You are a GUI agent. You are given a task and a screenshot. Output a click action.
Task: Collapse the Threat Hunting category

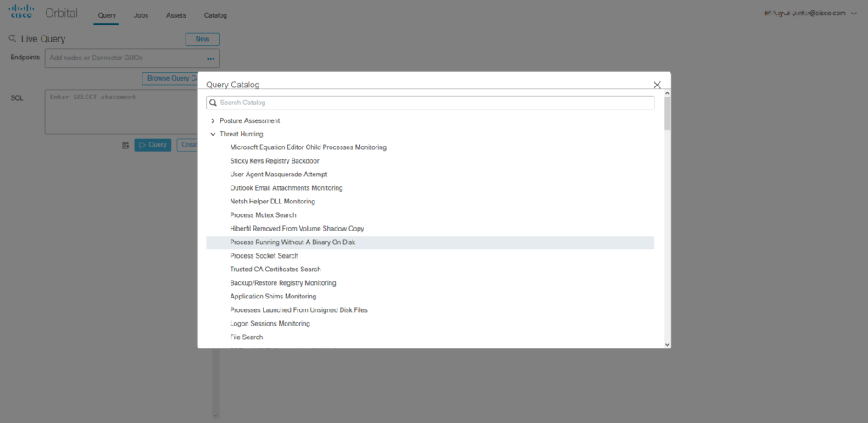[213, 134]
